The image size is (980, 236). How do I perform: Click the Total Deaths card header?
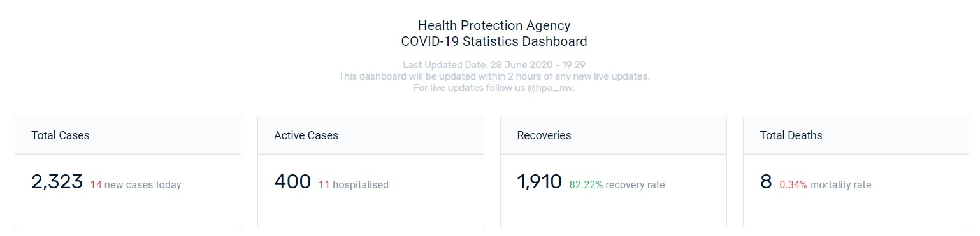click(x=856, y=135)
